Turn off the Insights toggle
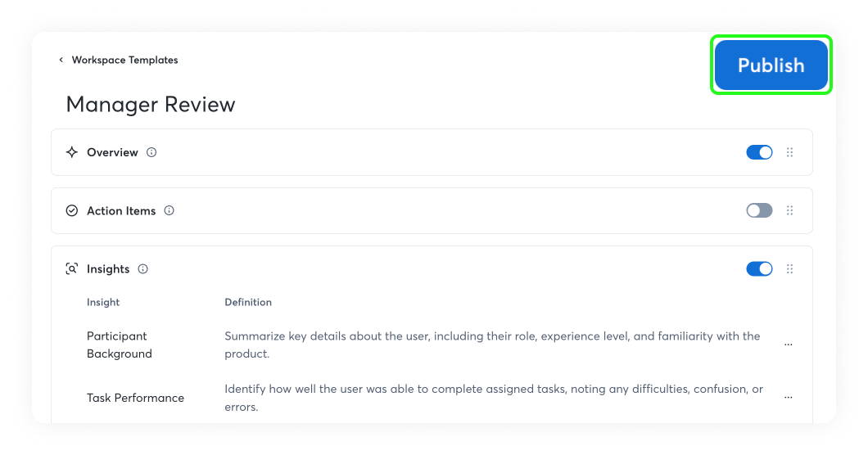Viewport: 868px width, 455px height. point(760,269)
